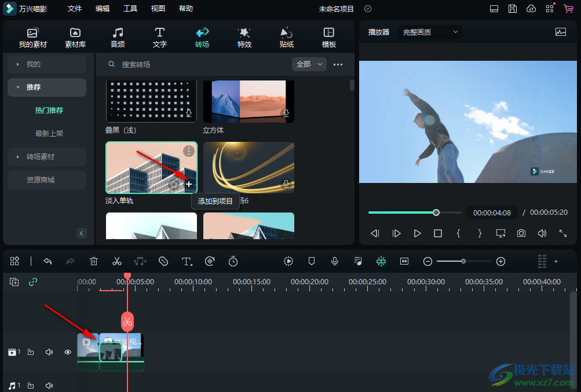The image size is (581, 392).
Task: Select 最新上架 in sidebar
Action: point(49,134)
